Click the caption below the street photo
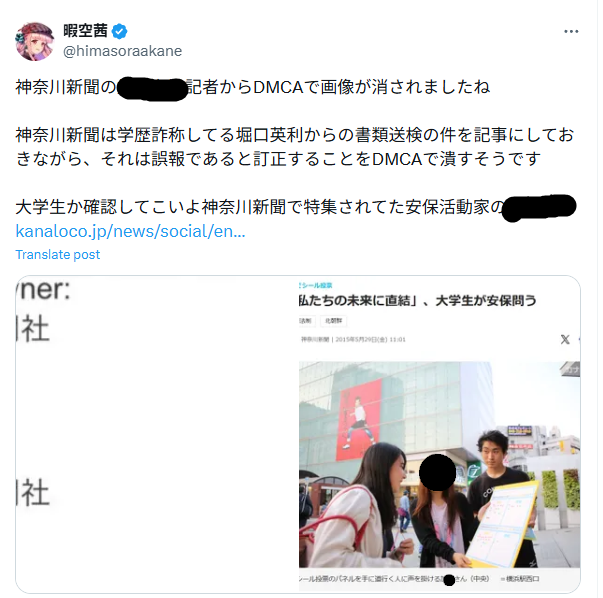This screenshot has width=603, height=598. (x=419, y=579)
